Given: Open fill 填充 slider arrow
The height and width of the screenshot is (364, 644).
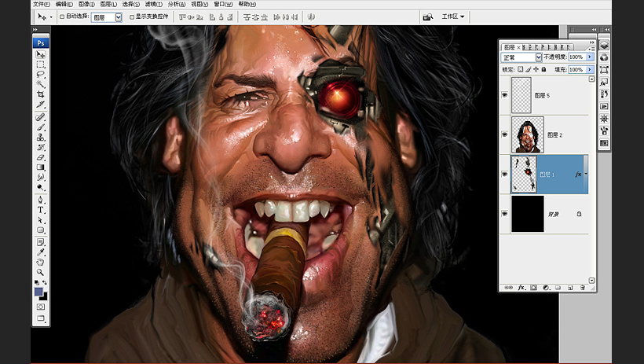Looking at the screenshot, I should pyautogui.click(x=590, y=69).
